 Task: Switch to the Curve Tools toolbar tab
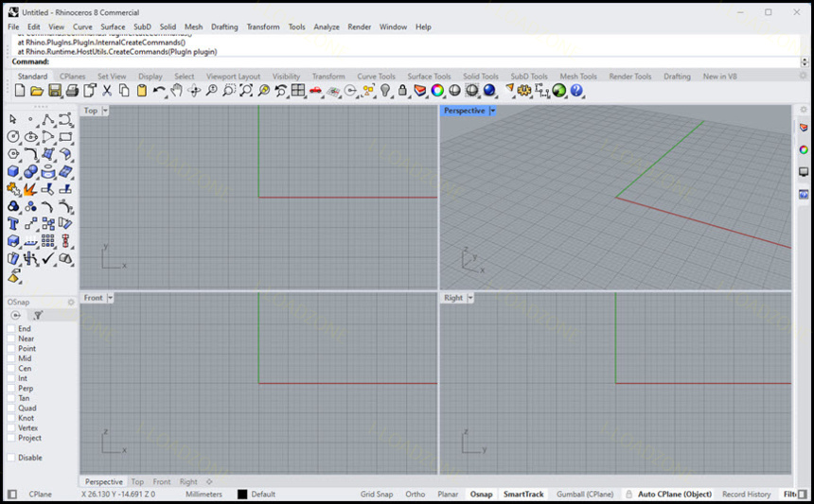click(377, 77)
